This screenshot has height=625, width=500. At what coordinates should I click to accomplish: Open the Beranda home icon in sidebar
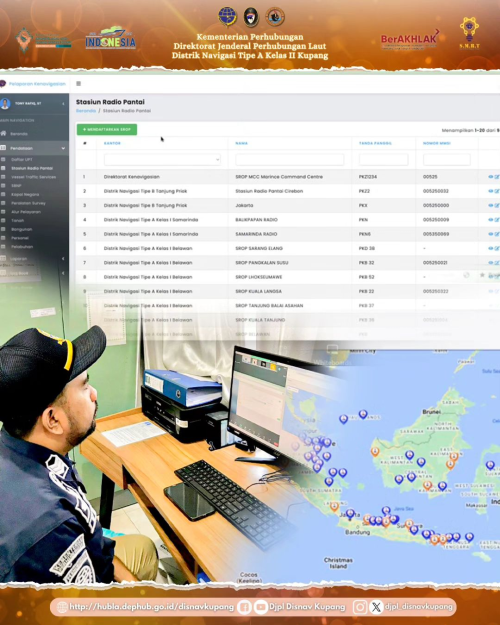tap(3, 134)
